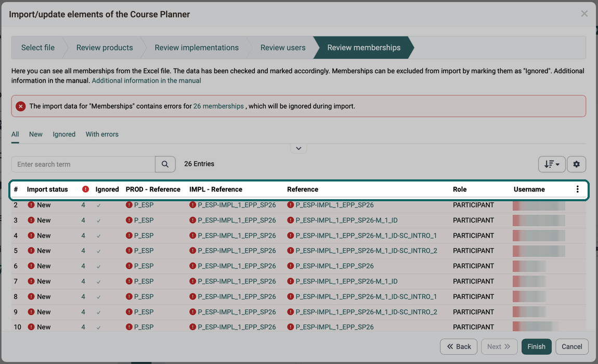
Task: Click the Finish button
Action: click(536, 346)
